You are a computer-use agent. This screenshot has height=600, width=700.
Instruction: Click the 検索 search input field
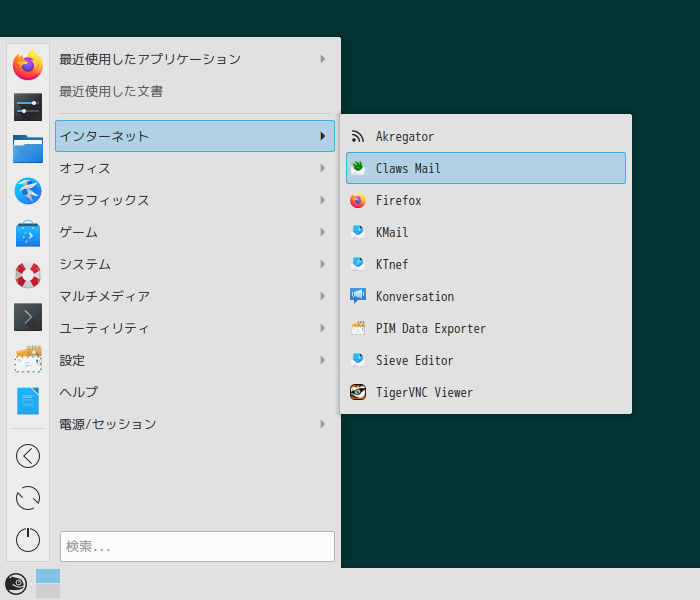tap(197, 546)
